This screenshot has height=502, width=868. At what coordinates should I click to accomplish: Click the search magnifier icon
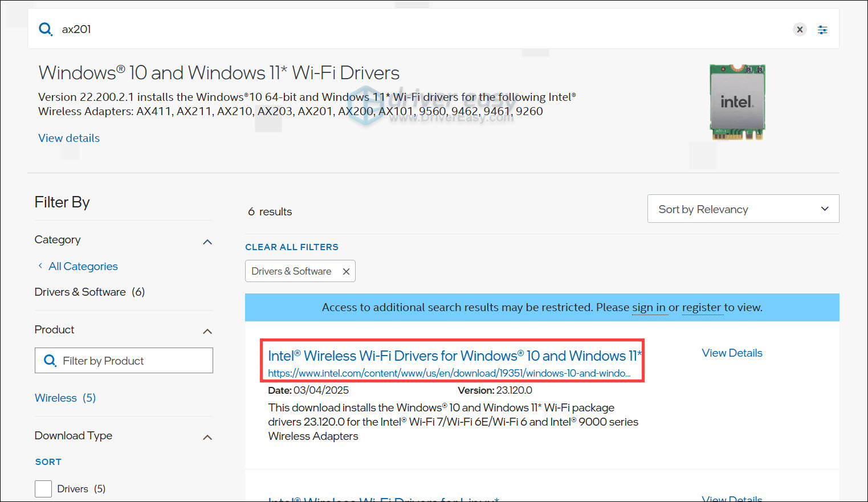46,29
